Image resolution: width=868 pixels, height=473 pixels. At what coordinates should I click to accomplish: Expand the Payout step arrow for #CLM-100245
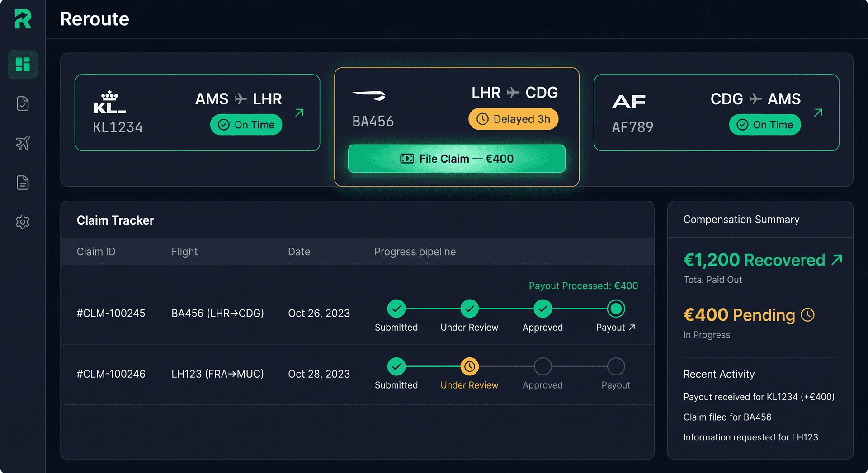(631, 328)
